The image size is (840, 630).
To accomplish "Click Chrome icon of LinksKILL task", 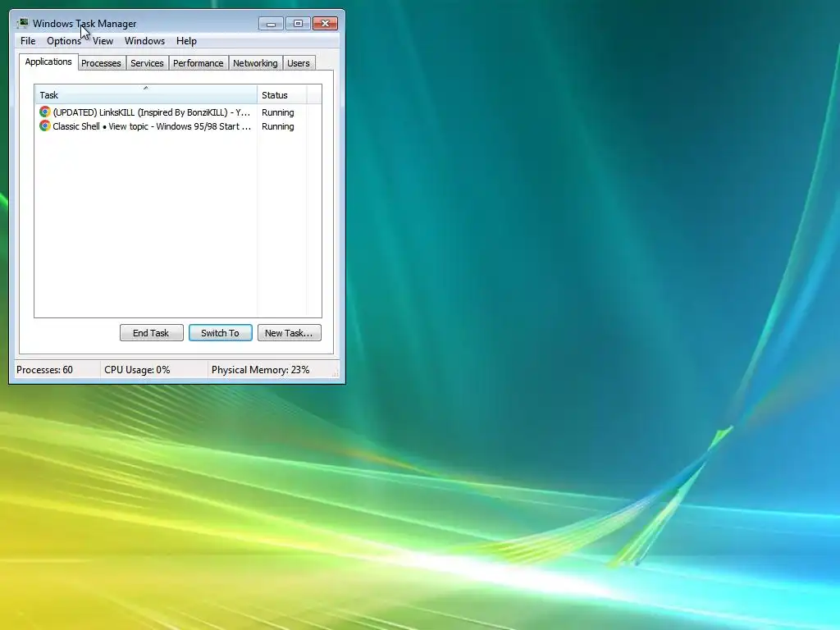I will point(45,112).
